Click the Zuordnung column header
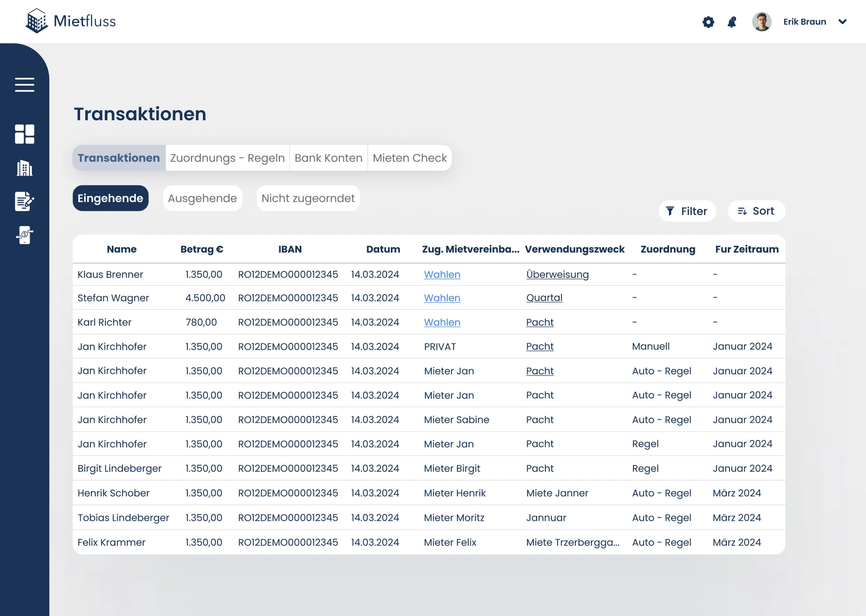 [668, 249]
